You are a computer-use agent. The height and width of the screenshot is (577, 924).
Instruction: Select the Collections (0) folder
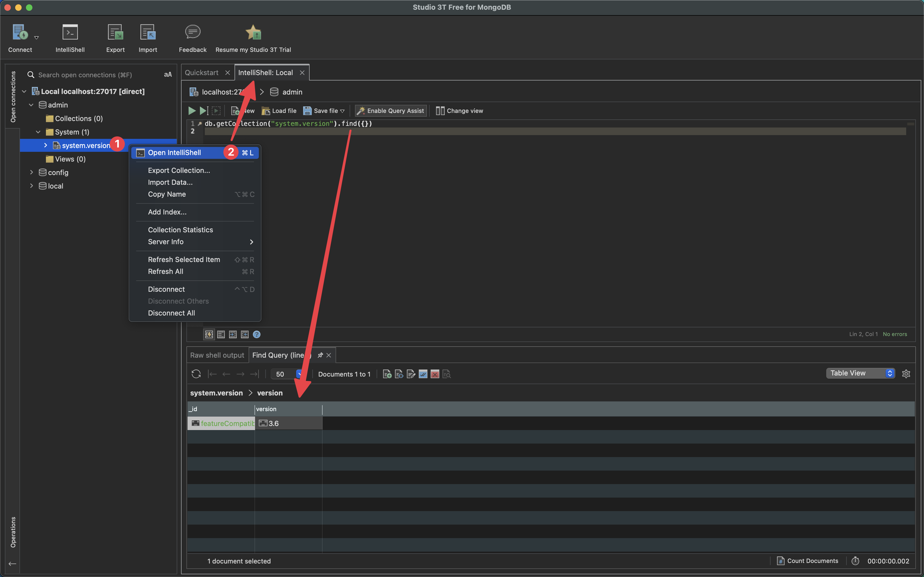74,118
